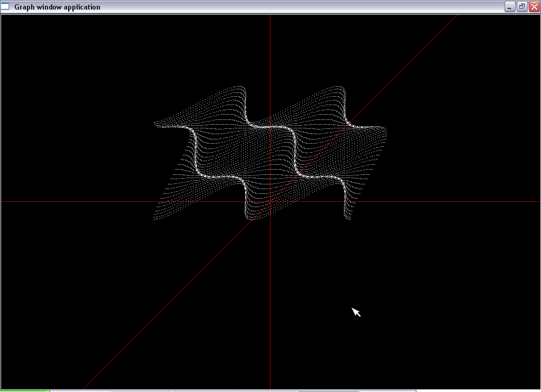Click the bottom-left corner of the dotted surface
Viewport: 541px width, 392px height.
point(155,218)
